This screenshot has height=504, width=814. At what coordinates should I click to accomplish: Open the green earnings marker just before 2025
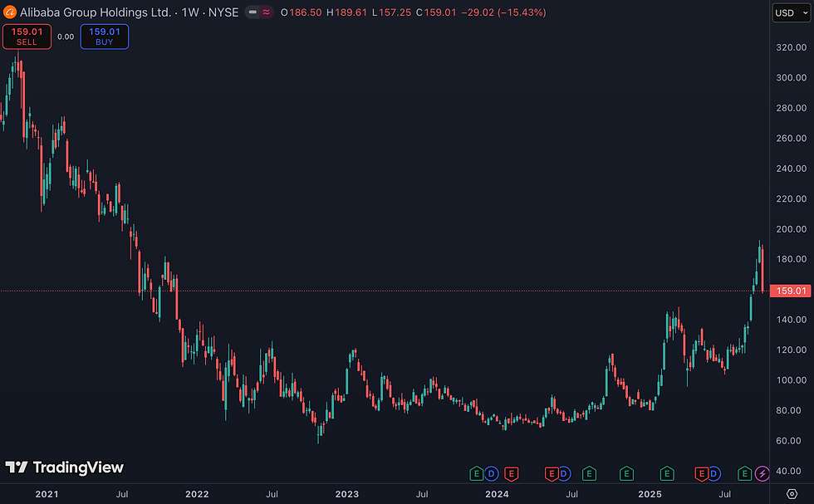point(626,473)
